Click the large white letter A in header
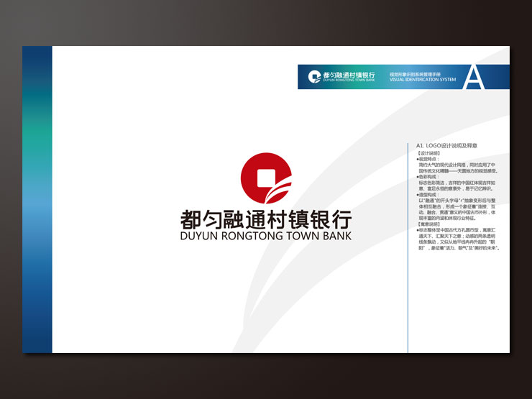The image size is (532, 399). [x=474, y=78]
